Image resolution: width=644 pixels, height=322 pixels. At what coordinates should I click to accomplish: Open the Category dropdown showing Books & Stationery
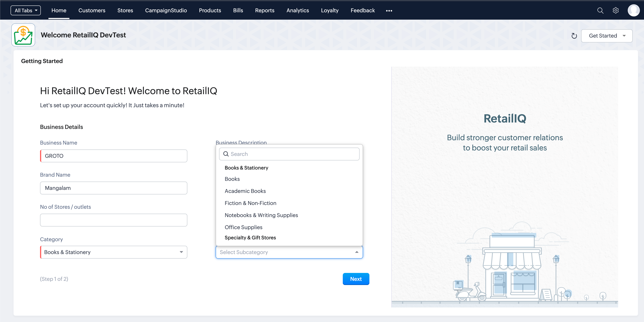tap(114, 252)
